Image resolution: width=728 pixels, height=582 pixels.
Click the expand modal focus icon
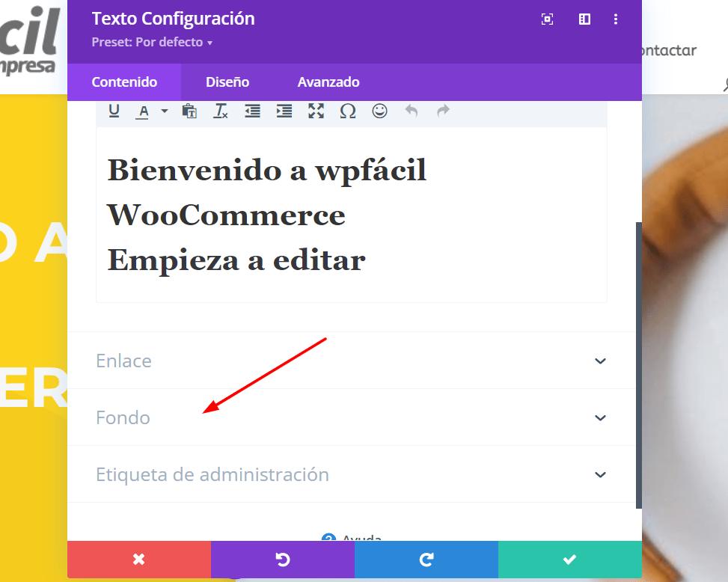[x=548, y=19]
